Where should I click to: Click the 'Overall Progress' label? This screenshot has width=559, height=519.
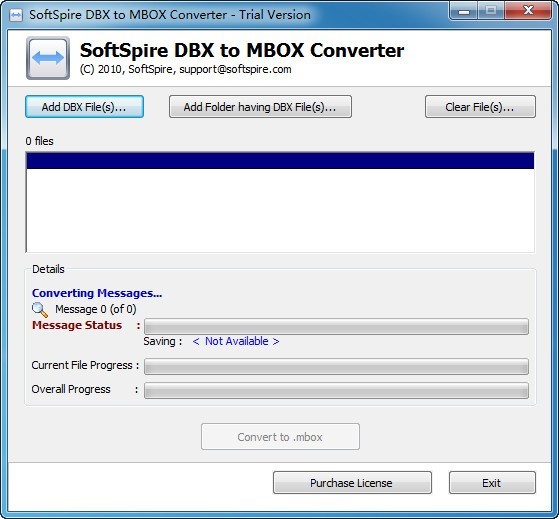[71, 389]
